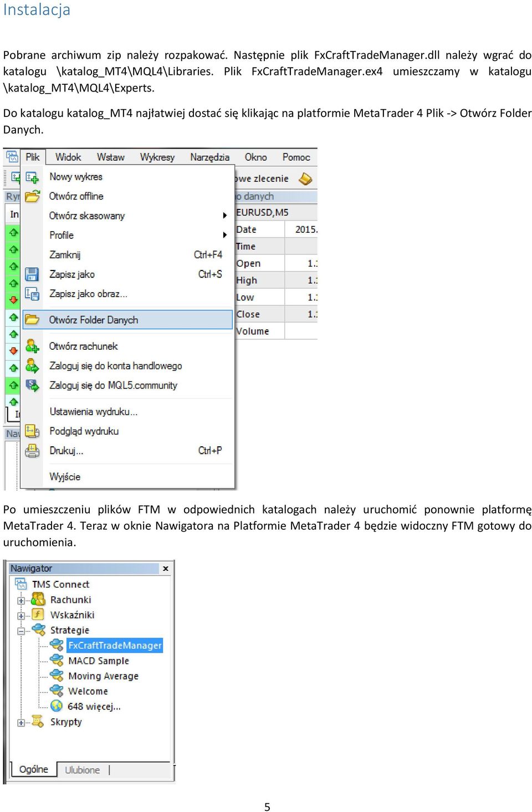Click the Open row in data window
Image resolution: width=532 pixels, height=812 pixels.
pyautogui.click(x=276, y=263)
